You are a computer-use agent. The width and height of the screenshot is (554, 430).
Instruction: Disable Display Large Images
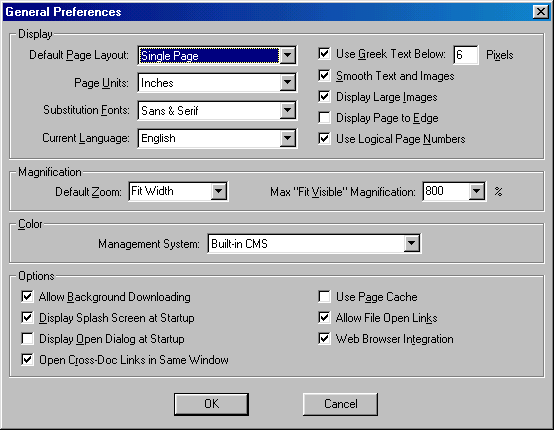(x=324, y=96)
